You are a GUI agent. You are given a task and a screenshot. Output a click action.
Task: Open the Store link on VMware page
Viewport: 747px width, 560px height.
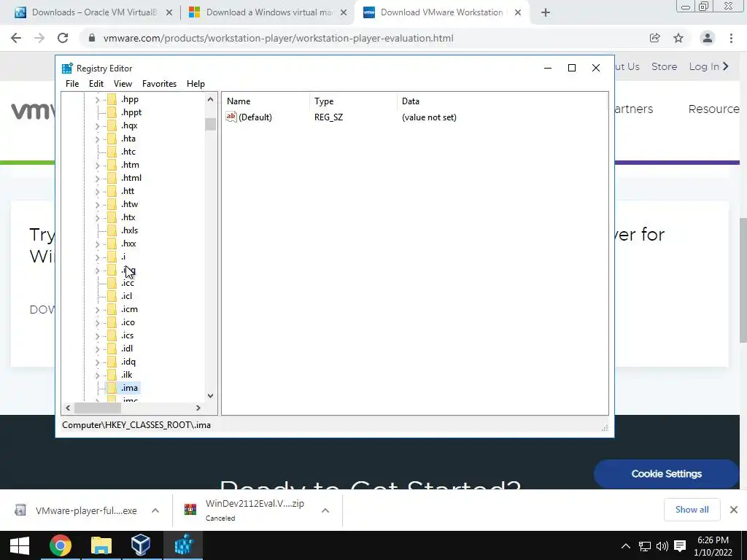point(664,66)
